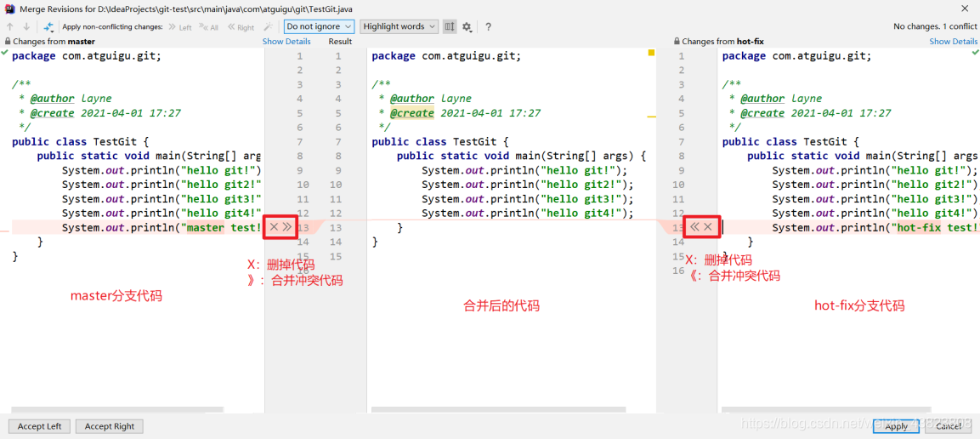
Task: Click the 'hot-fix test!' line in right pane
Action: 875,227
